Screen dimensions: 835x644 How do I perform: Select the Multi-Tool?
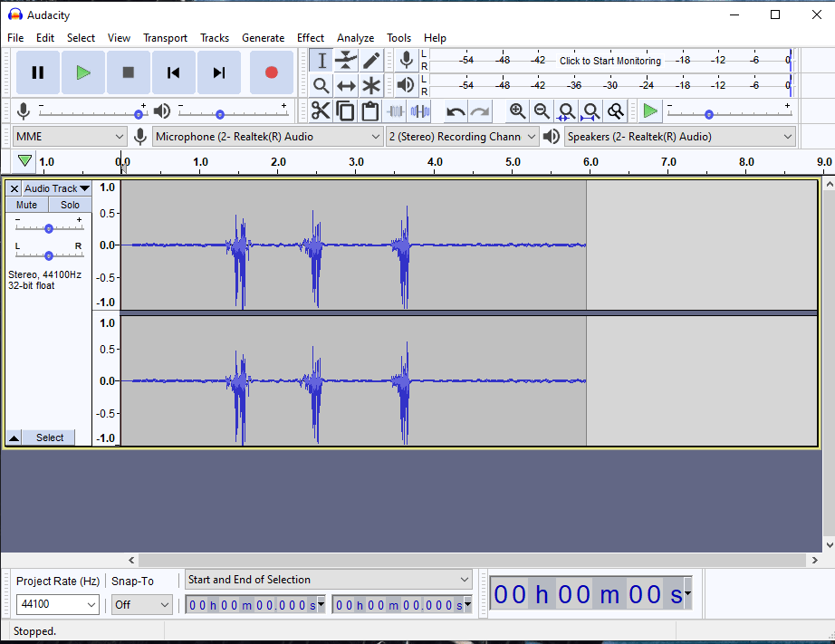pyautogui.click(x=370, y=85)
